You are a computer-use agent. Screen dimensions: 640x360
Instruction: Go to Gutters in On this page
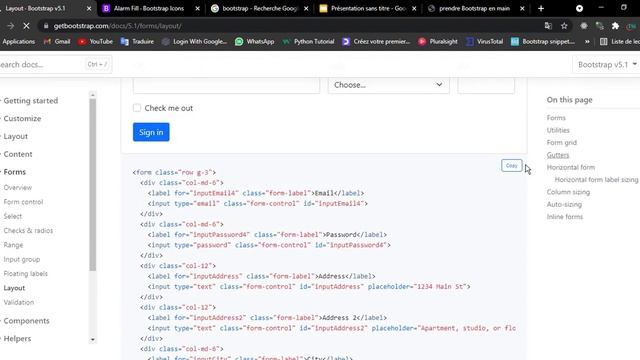[558, 155]
